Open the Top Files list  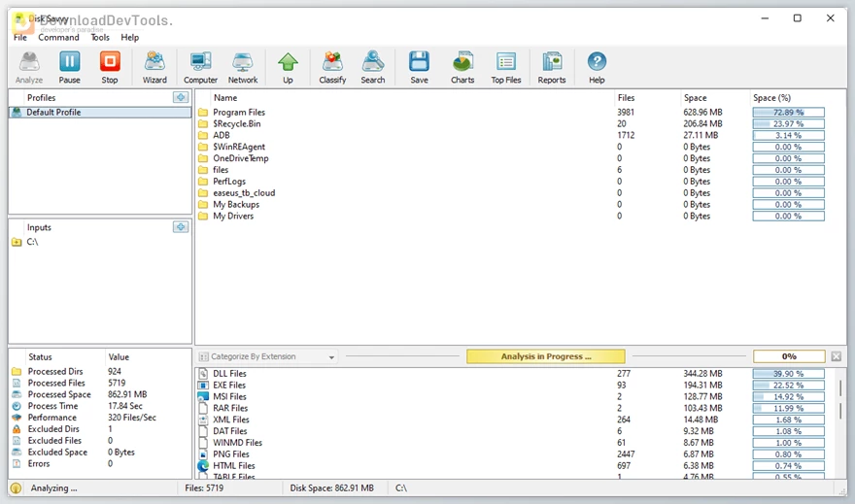506,68
